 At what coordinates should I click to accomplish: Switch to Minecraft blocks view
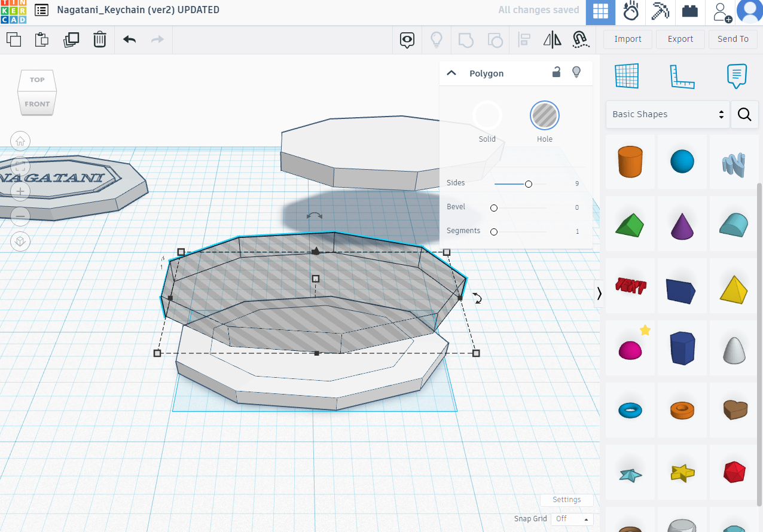tap(660, 12)
